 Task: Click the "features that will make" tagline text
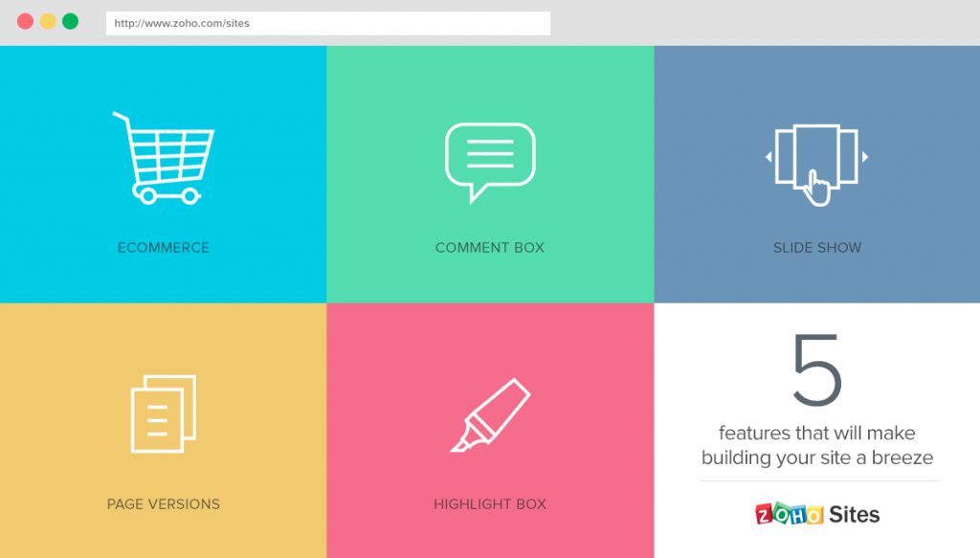(x=817, y=434)
